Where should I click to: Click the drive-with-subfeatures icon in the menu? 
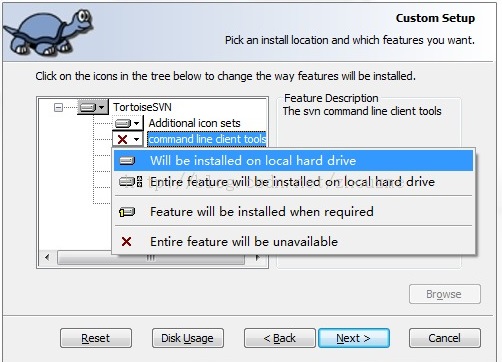pyautogui.click(x=130, y=182)
